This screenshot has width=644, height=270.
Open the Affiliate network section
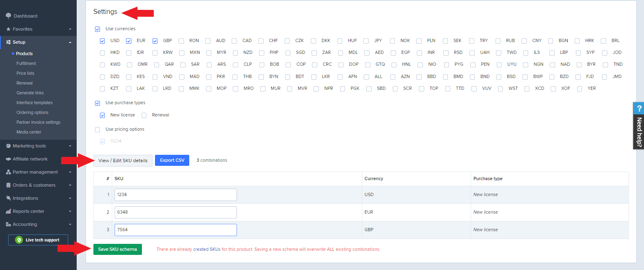coord(30,159)
